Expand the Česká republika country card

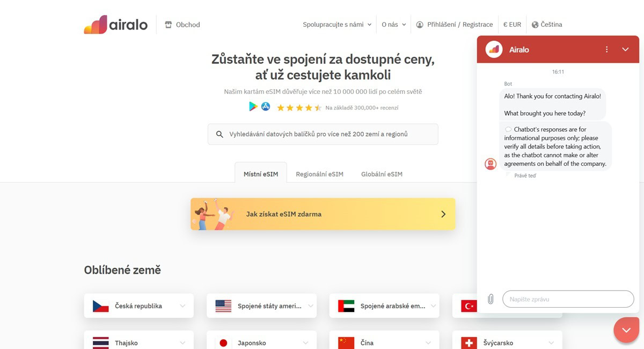coord(139,306)
